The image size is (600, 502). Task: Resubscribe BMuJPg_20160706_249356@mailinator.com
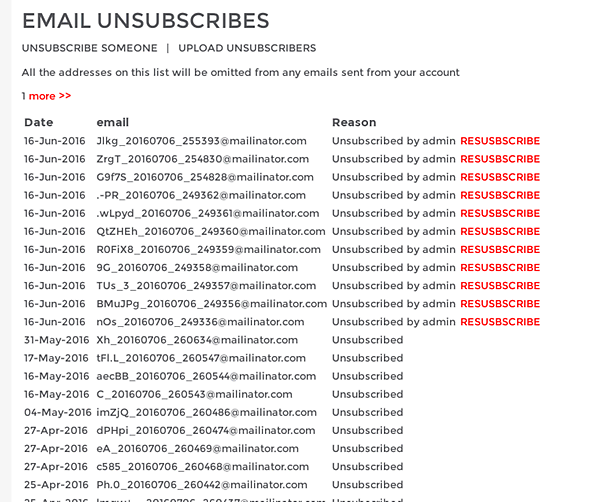point(500,304)
